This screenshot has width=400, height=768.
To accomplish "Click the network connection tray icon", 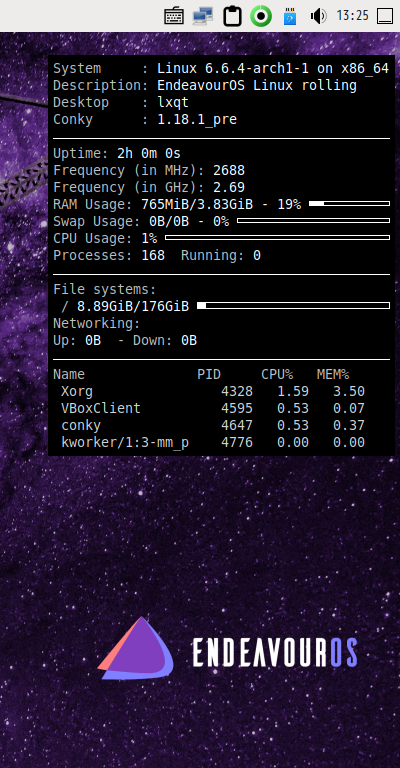I will 203,16.
